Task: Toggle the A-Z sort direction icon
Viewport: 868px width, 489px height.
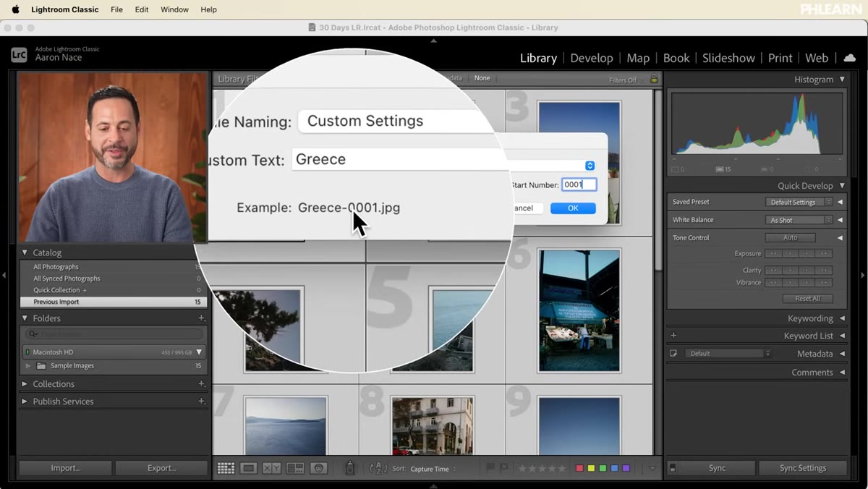Action: 378,469
